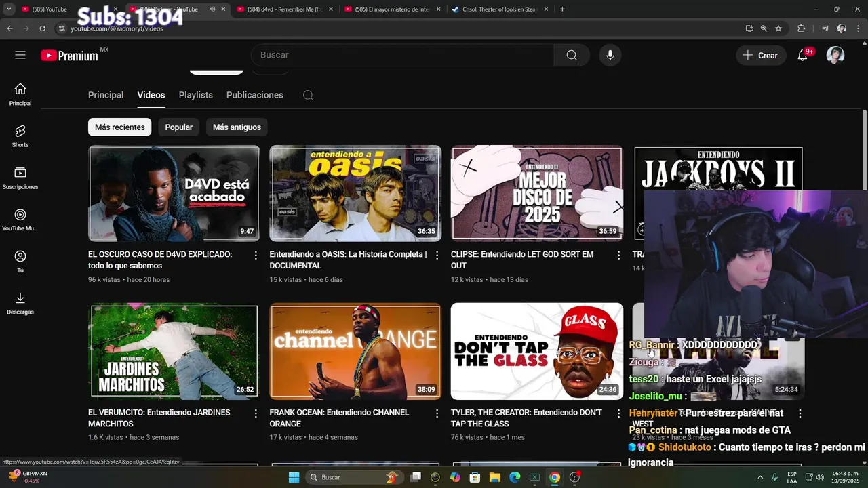Open browser extensions puzzle icon
This screenshot has width=868, height=488.
pos(802,28)
